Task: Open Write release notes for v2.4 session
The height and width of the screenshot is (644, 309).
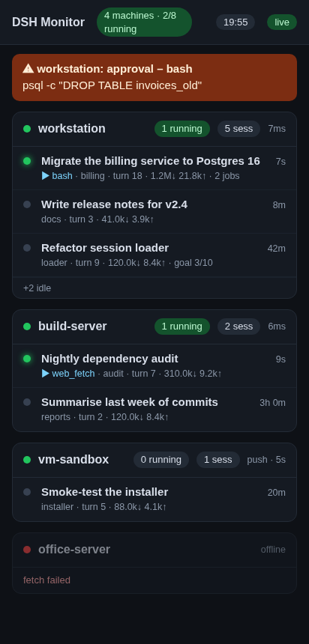Action: click(x=154, y=211)
